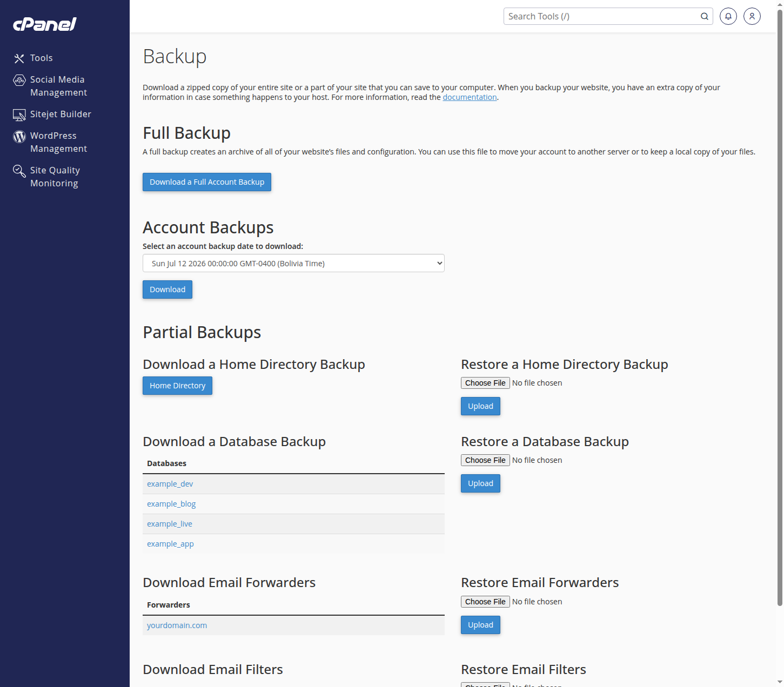Click the WordPress logo icon
Viewport: 784px width, 687px height.
(19, 136)
